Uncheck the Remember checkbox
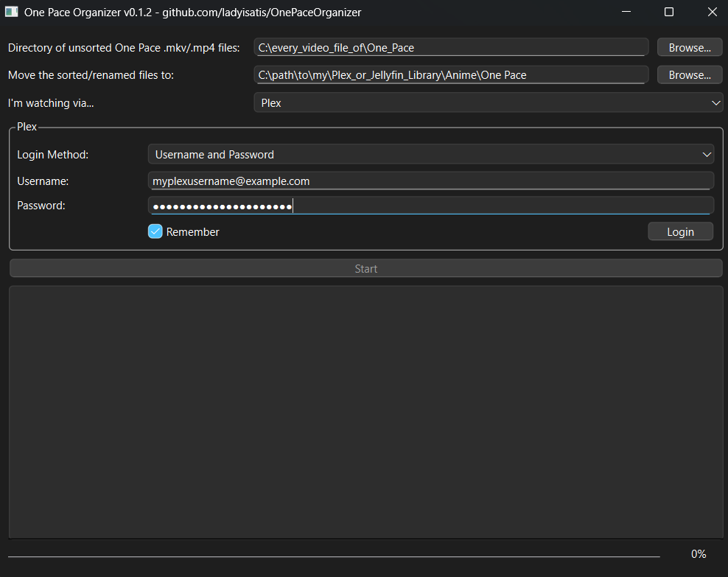The width and height of the screenshot is (728, 577). (155, 231)
